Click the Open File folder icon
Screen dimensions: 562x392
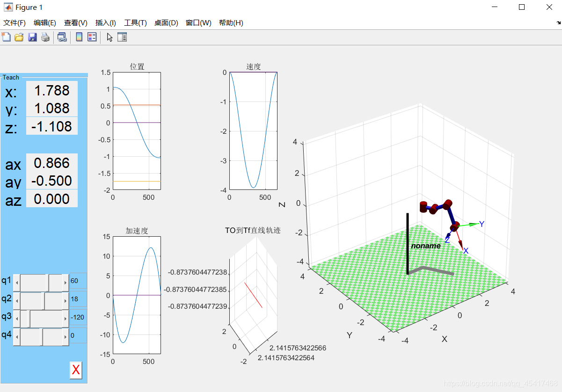(x=19, y=37)
